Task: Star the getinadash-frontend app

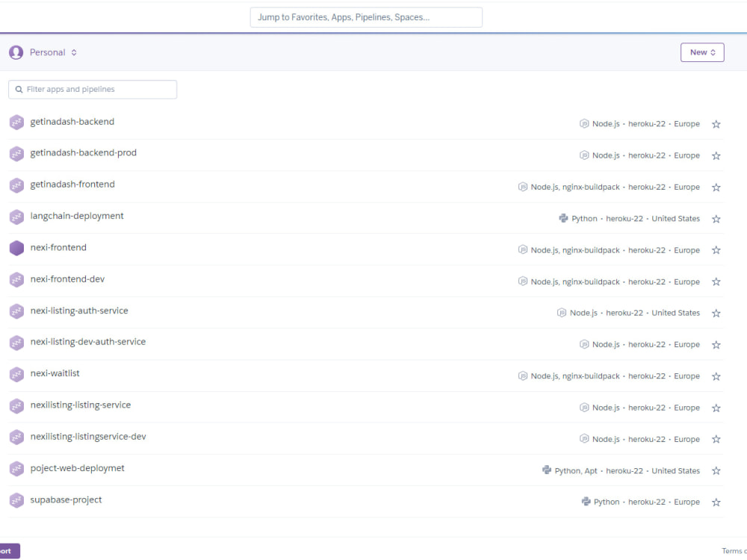Action: [716, 187]
